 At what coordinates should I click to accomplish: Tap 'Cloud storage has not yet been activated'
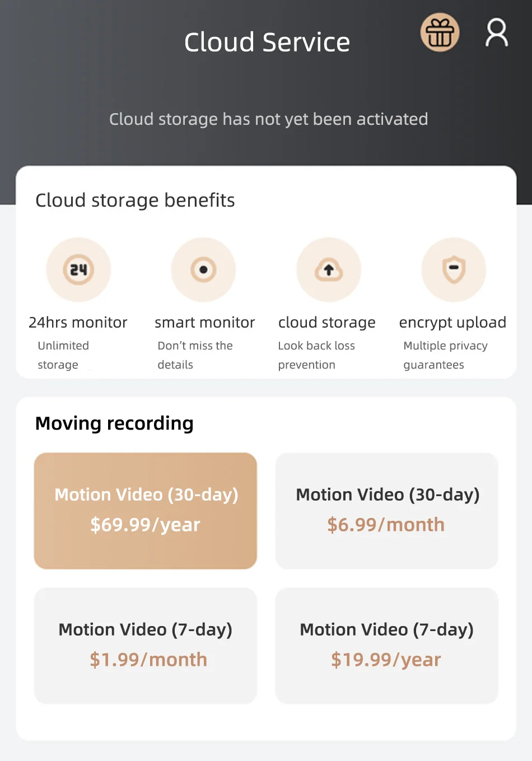point(268,119)
